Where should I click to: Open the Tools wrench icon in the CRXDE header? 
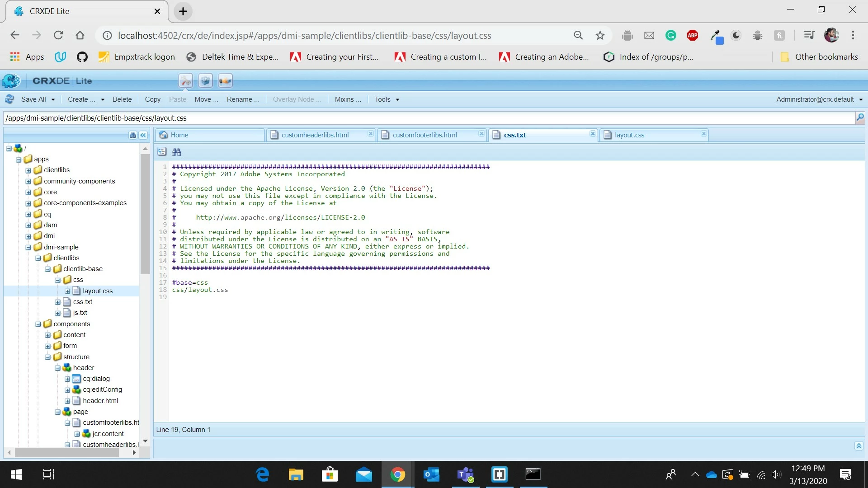tap(185, 81)
